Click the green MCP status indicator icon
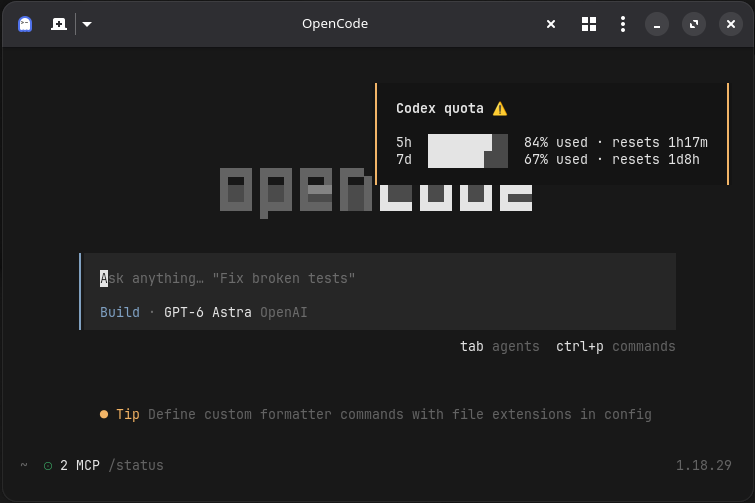This screenshot has width=755, height=503. pyautogui.click(x=48, y=466)
